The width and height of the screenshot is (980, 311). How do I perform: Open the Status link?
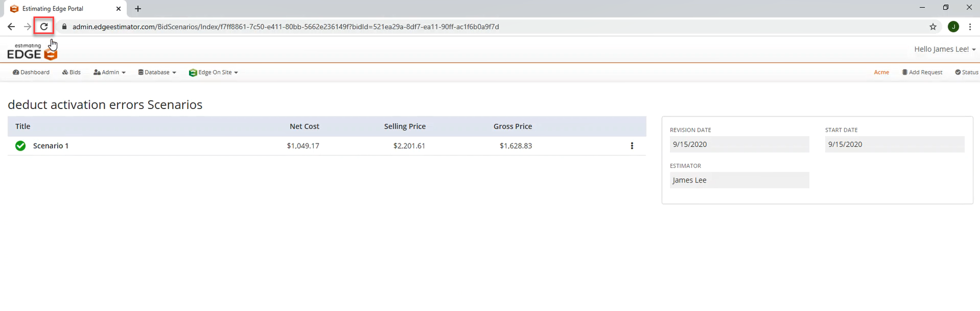pyautogui.click(x=966, y=72)
